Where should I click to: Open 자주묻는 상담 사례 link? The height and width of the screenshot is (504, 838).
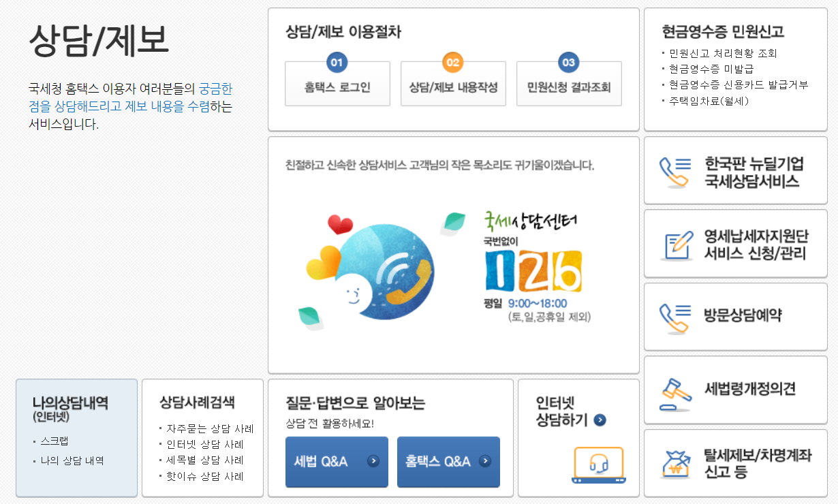coord(210,428)
